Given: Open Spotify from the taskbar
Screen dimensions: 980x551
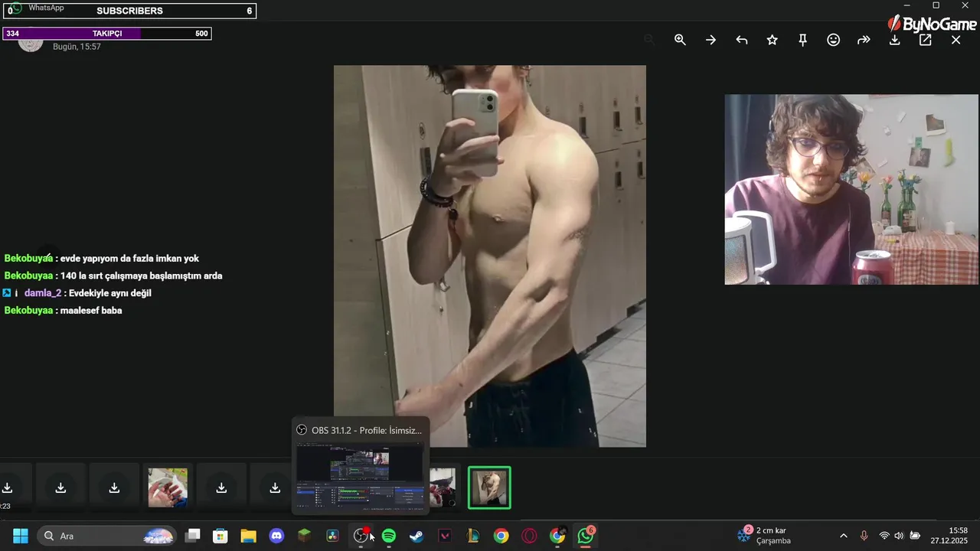Looking at the screenshot, I should coord(388,536).
